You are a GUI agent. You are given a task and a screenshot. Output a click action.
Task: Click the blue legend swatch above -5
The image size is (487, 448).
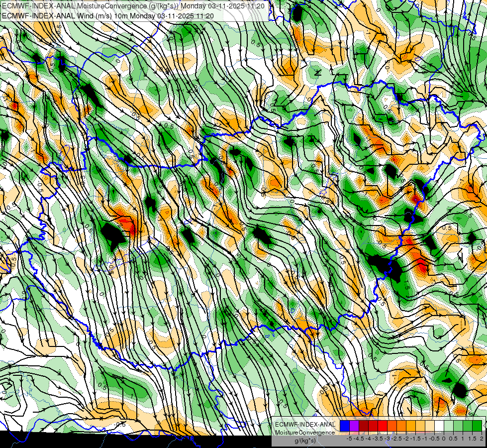point(345,426)
